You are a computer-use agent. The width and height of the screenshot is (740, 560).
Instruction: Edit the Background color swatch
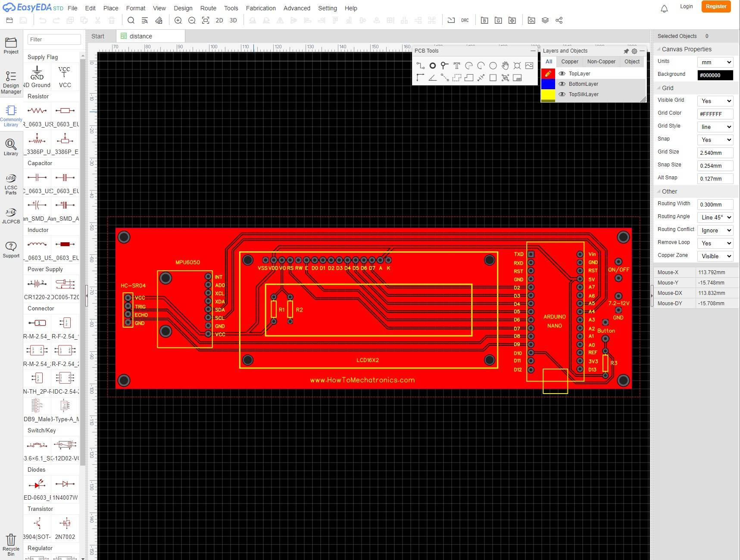[715, 75]
